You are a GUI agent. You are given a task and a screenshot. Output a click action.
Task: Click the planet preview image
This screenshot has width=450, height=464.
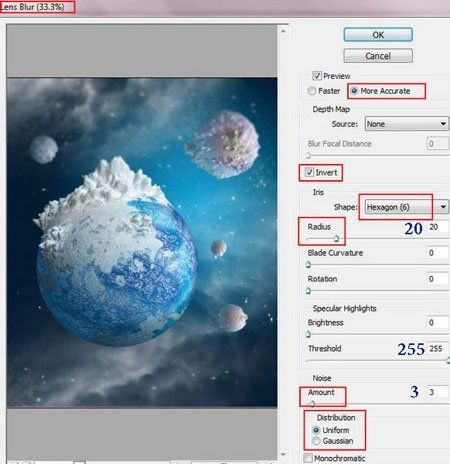click(142, 242)
